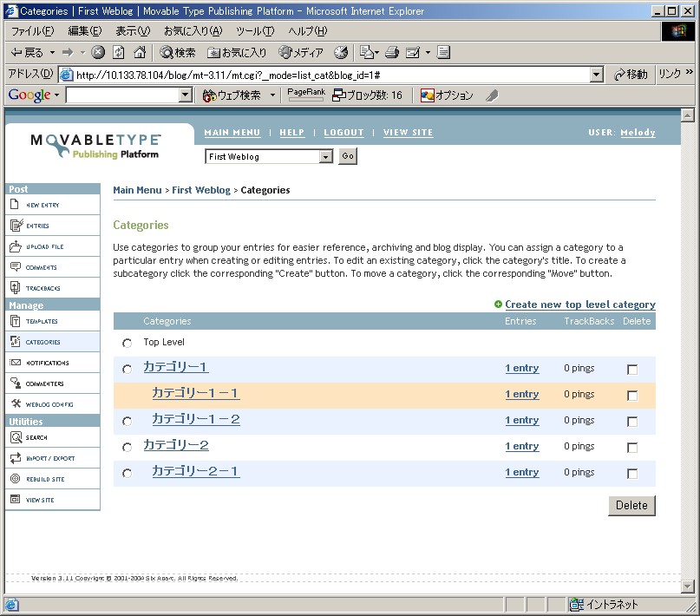This screenshot has height=616, width=700.
Task: Check the delete box for カテゴリー2
Action: point(632,448)
